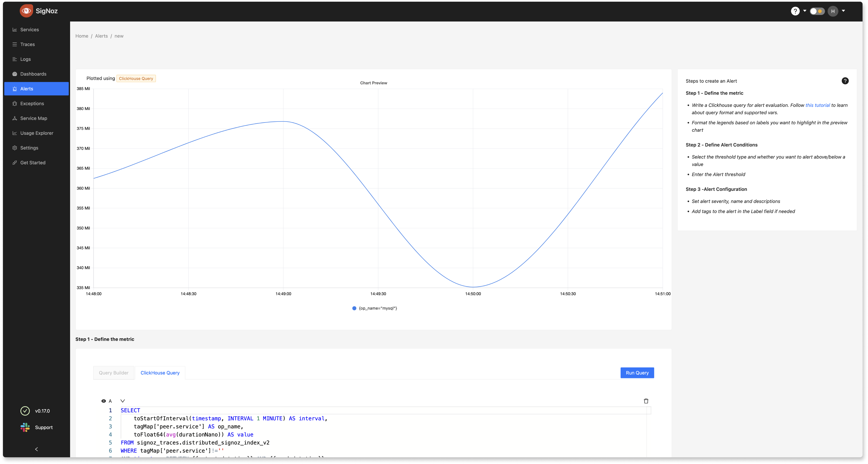Open Exceptions from the sidebar

tap(36, 104)
